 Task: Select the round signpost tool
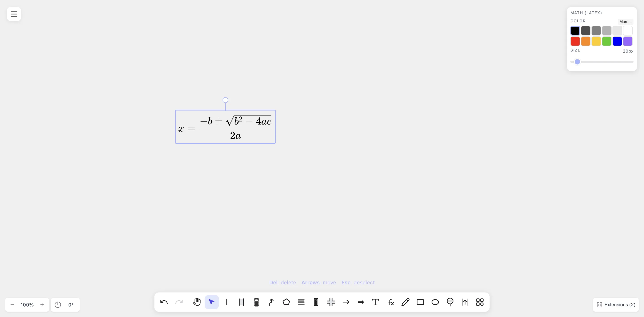(x=450, y=302)
